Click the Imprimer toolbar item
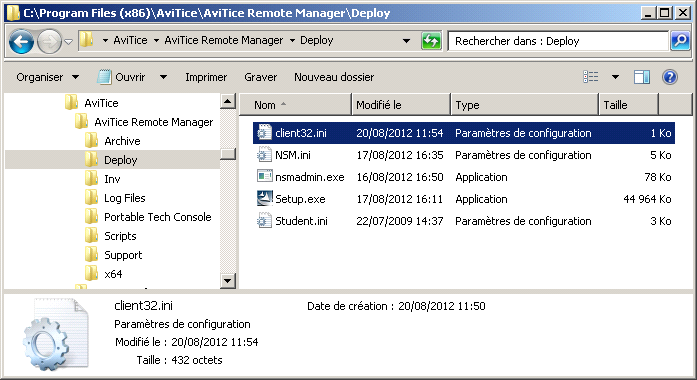This screenshot has width=697, height=380. 206,77
